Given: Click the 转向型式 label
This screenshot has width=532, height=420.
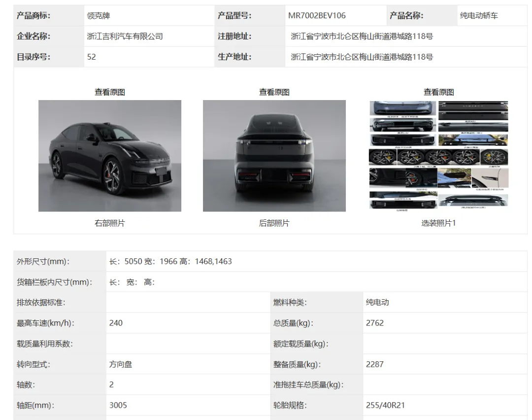Looking at the screenshot, I should point(33,365).
